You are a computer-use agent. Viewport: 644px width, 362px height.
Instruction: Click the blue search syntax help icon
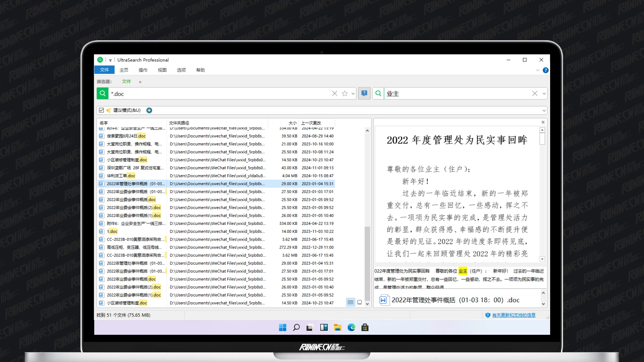tap(364, 93)
